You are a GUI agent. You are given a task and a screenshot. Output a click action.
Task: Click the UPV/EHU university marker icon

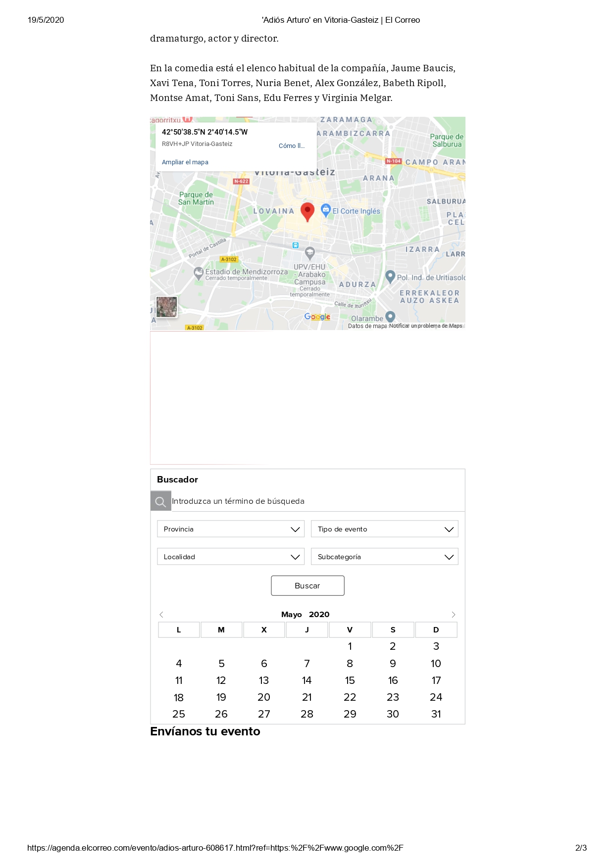coord(310,253)
